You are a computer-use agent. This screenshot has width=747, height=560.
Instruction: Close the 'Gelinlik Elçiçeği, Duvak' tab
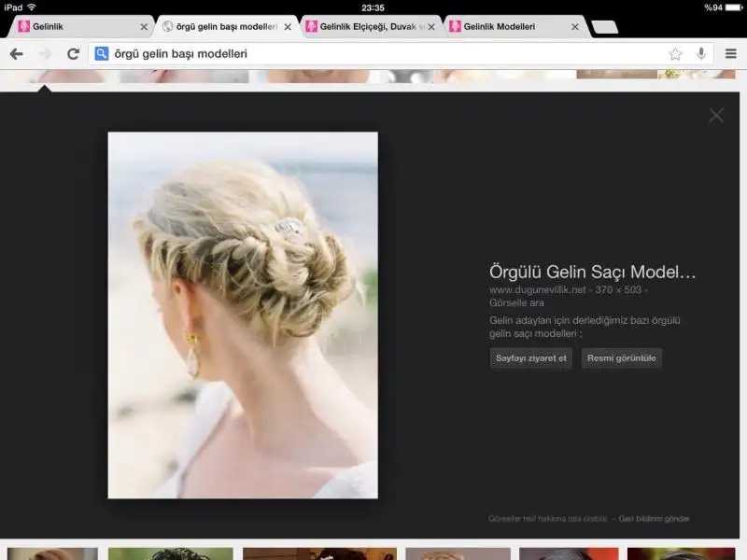431,27
